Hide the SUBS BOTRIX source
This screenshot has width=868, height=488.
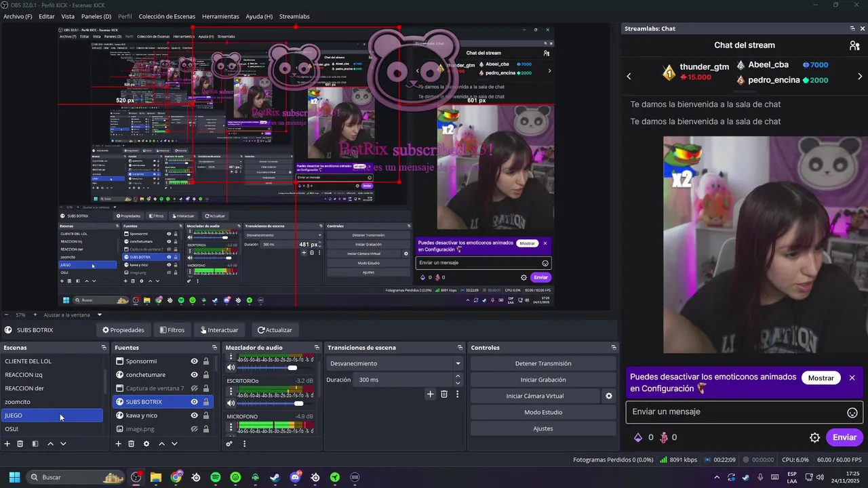coord(194,402)
